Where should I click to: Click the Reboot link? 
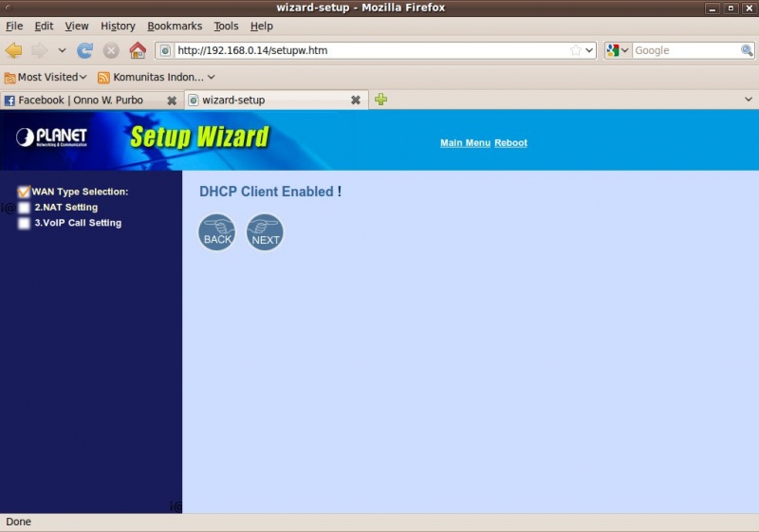[x=510, y=143]
